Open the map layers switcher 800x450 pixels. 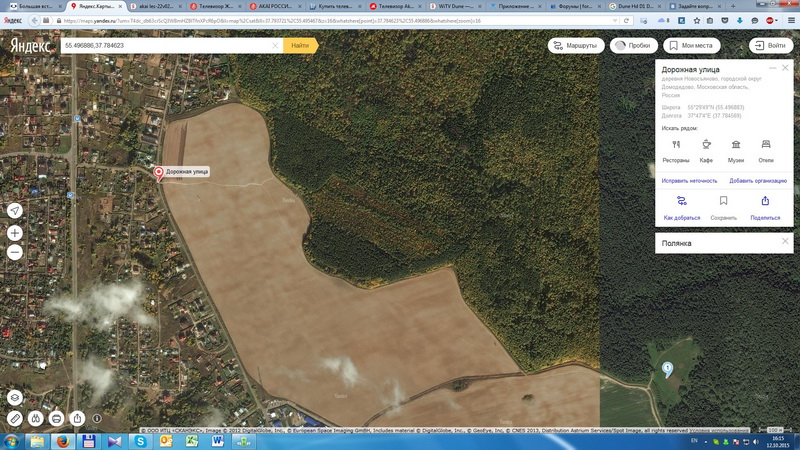coord(15,397)
